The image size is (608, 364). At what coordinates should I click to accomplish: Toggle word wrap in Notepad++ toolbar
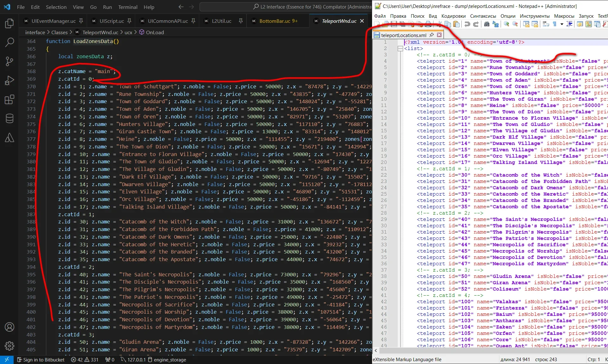pos(546,24)
